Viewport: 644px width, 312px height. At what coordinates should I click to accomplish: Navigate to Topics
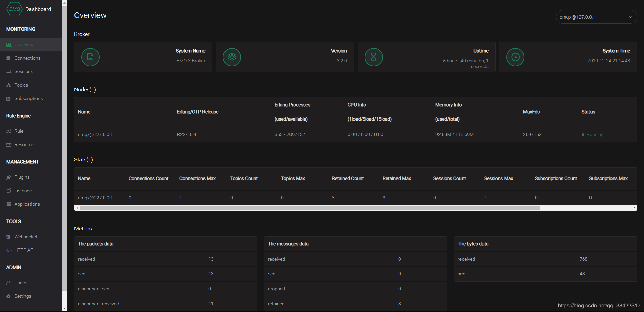tap(31, 85)
